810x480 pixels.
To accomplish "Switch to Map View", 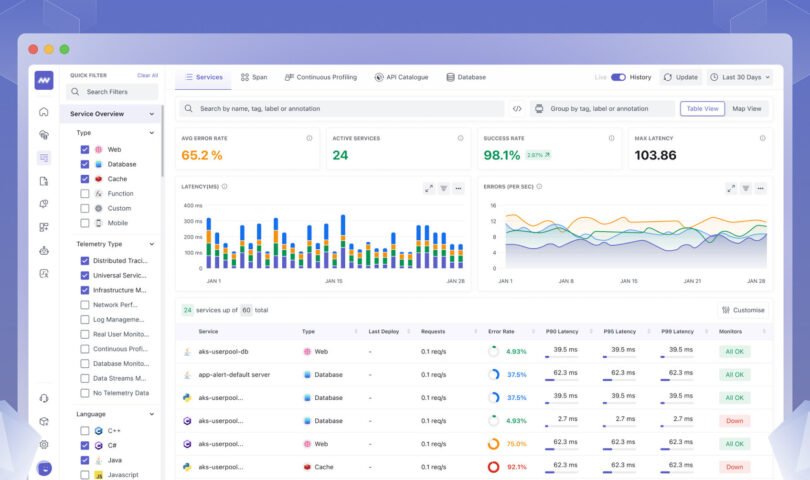I will pyautogui.click(x=746, y=109).
